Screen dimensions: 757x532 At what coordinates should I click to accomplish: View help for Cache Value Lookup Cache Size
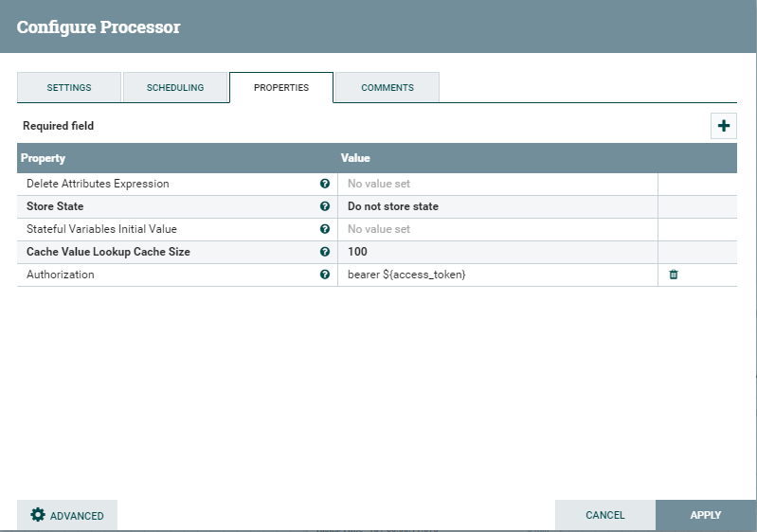tap(325, 252)
